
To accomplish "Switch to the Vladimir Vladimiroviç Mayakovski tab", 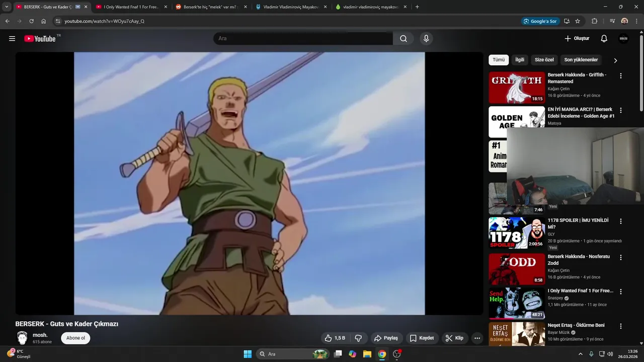I will point(291,7).
